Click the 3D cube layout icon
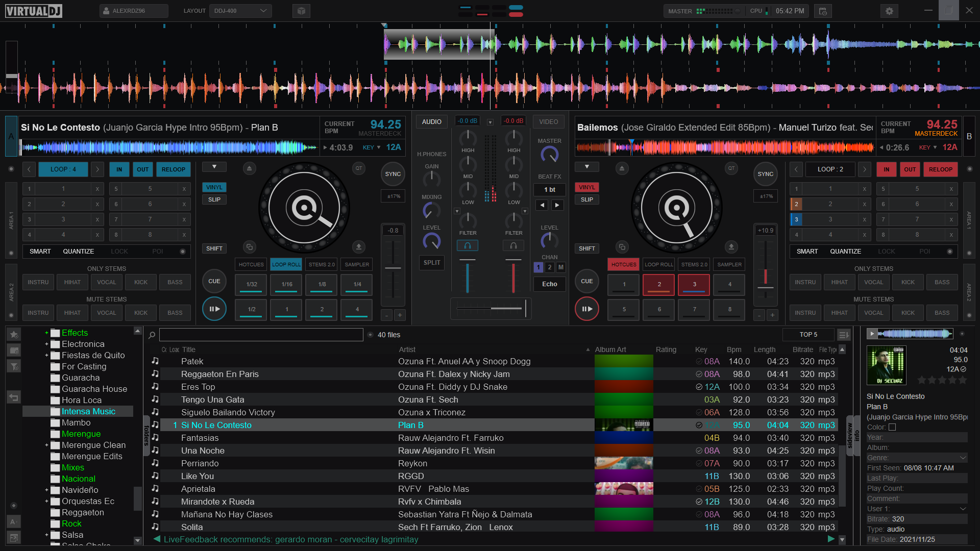Screen dimensions: 980x551 click(301, 11)
